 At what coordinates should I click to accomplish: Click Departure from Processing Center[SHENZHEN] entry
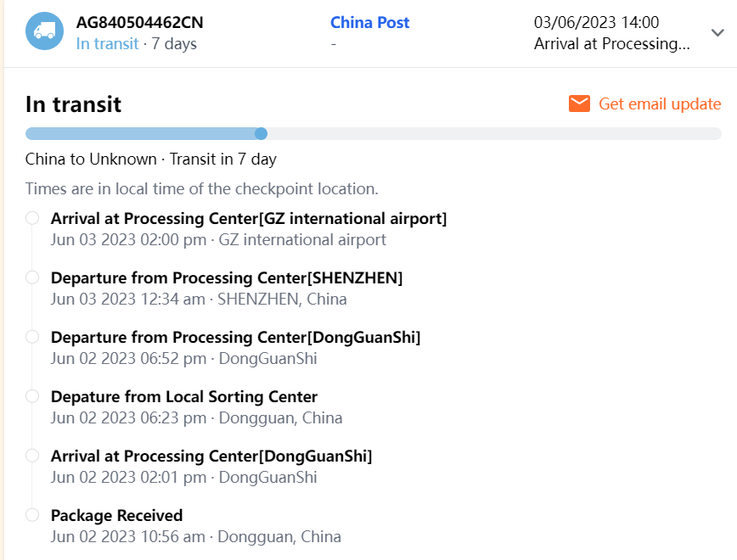(x=227, y=278)
